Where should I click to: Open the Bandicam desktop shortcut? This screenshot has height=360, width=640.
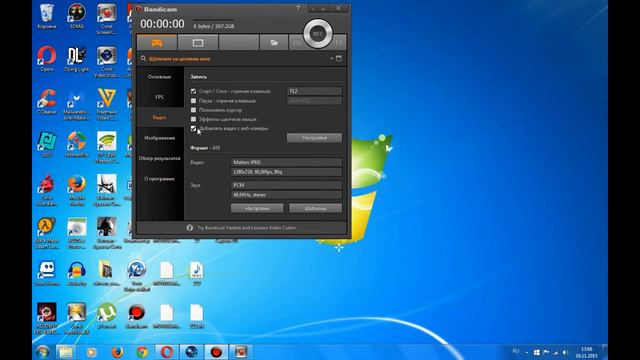136,316
